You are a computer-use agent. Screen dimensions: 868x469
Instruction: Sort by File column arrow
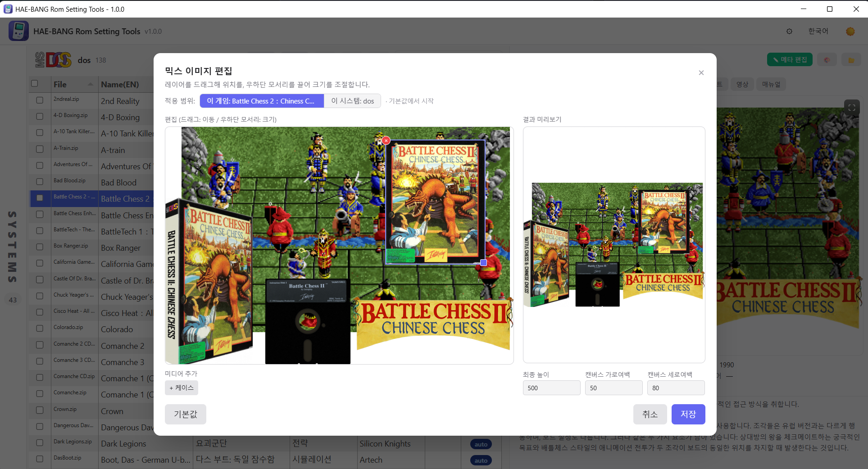tap(91, 84)
